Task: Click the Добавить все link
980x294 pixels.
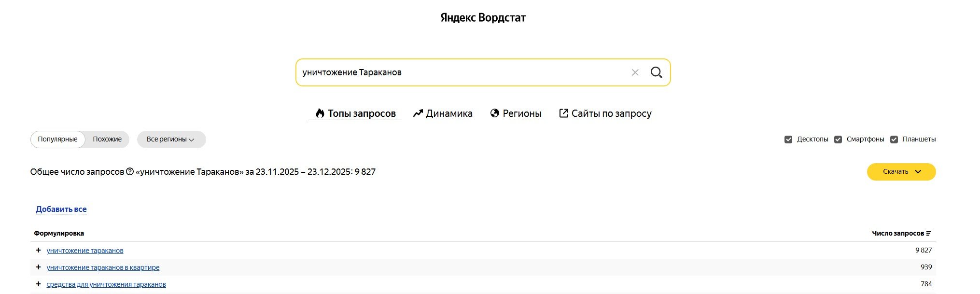Action: click(x=61, y=209)
